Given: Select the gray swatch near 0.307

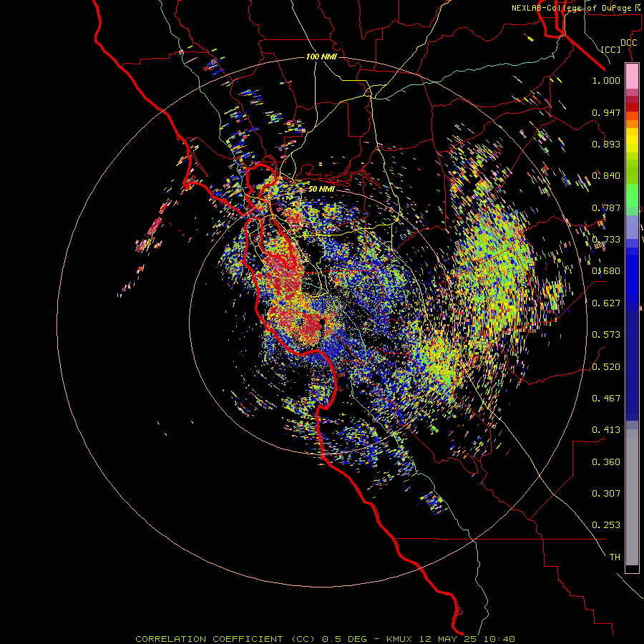Looking at the screenshot, I should pyautogui.click(x=632, y=497).
